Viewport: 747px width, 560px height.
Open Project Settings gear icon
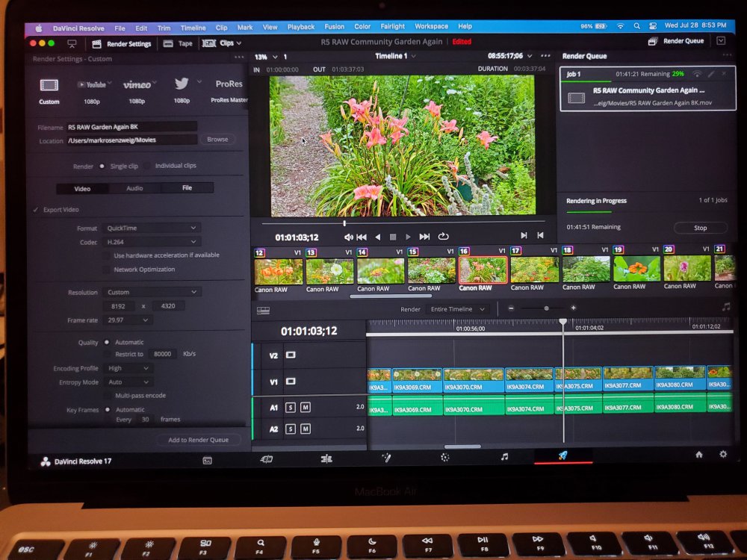click(x=723, y=454)
